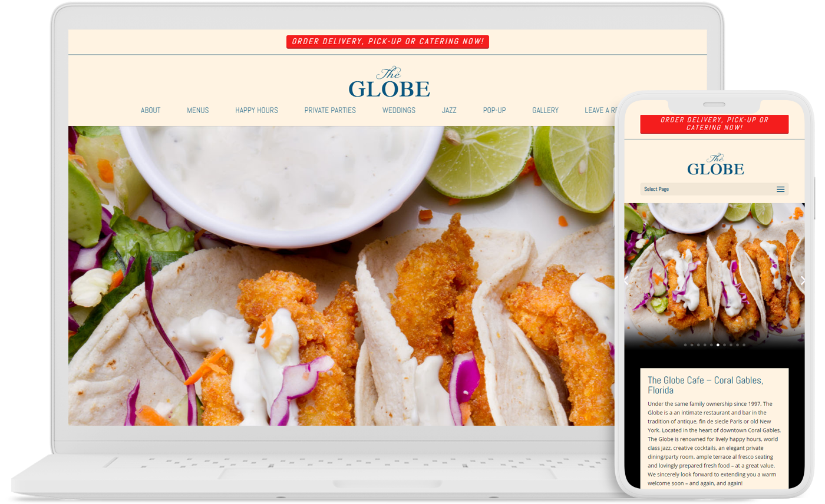The width and height of the screenshot is (825, 504).
Task: Open the About menu item
Action: [x=150, y=110]
